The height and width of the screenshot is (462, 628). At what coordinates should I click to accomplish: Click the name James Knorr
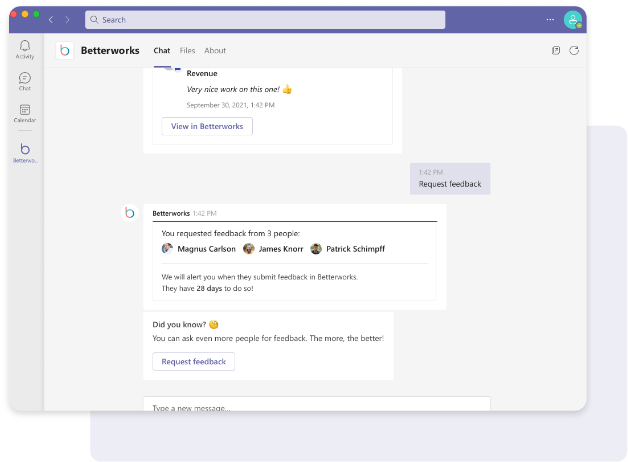281,249
